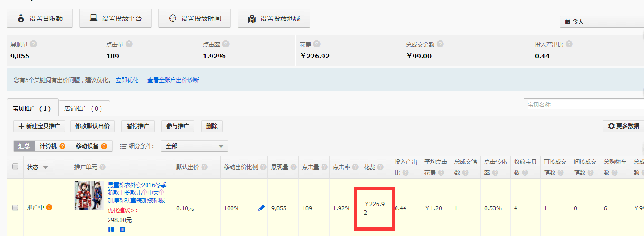This screenshot has height=236, width=644.
Task: Switch to the 宝贝推广 (1) tab
Action: click(32, 108)
